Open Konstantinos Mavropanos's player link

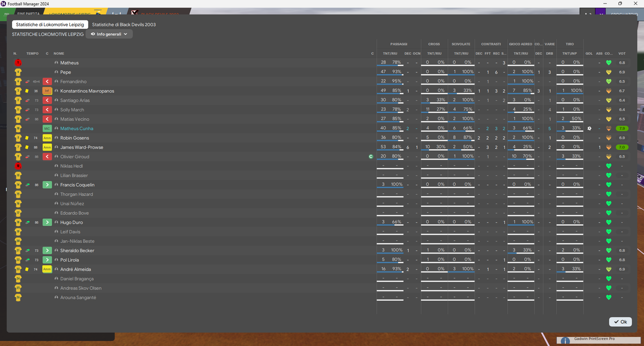pyautogui.click(x=87, y=91)
